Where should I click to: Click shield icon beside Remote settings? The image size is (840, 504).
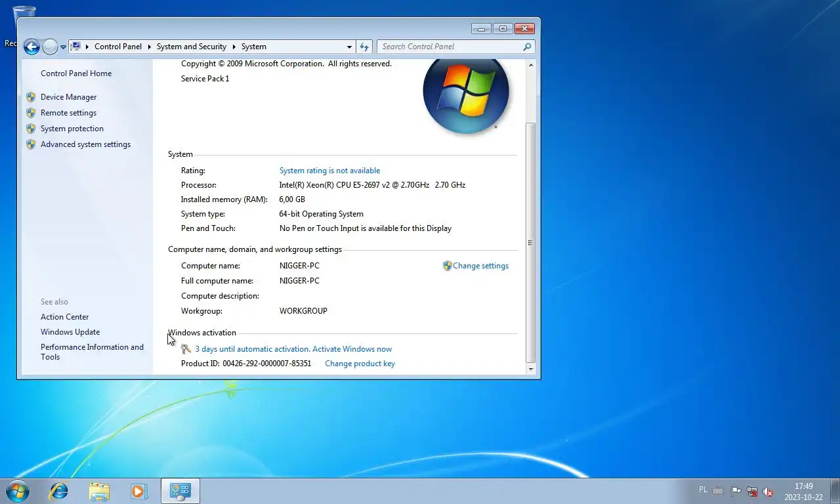pyautogui.click(x=31, y=113)
